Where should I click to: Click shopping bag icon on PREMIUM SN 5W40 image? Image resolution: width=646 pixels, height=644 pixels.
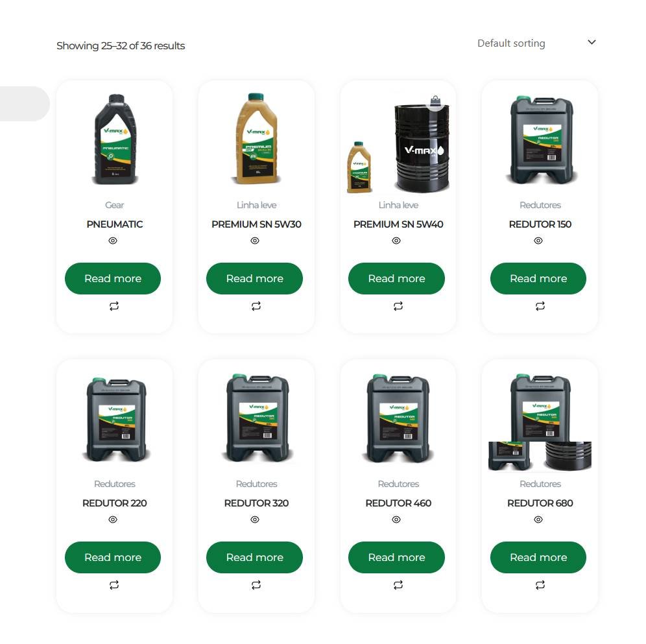(435, 101)
